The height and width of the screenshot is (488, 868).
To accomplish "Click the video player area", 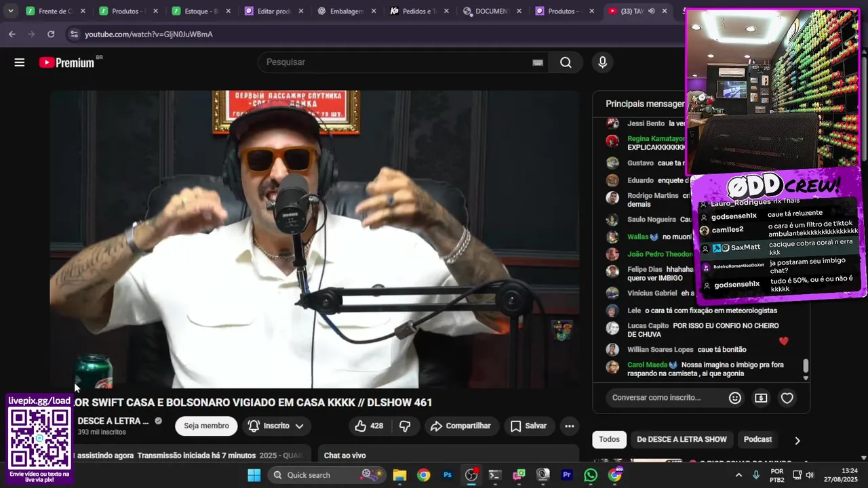I will [315, 239].
